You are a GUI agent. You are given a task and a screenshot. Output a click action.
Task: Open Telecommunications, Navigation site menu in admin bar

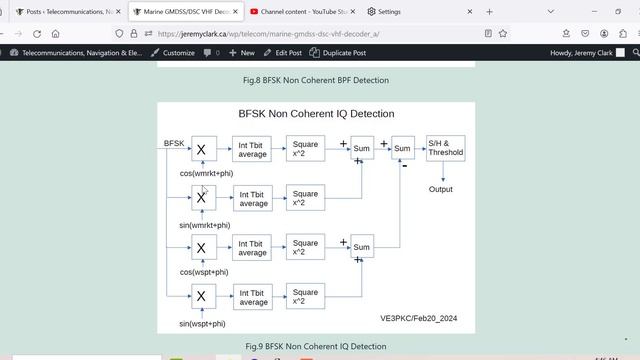tap(76, 53)
